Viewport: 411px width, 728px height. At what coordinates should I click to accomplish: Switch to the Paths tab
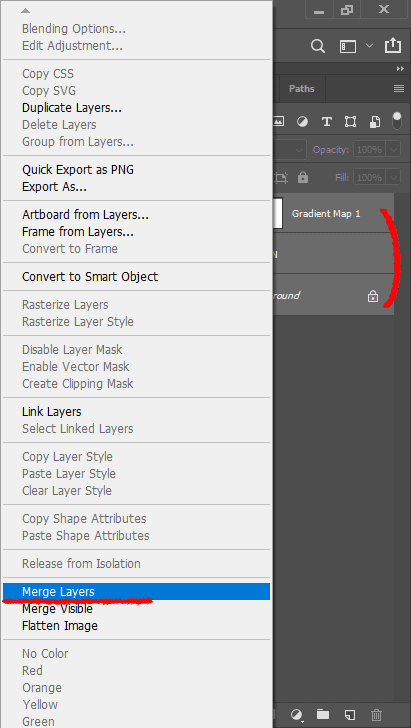coord(301,88)
